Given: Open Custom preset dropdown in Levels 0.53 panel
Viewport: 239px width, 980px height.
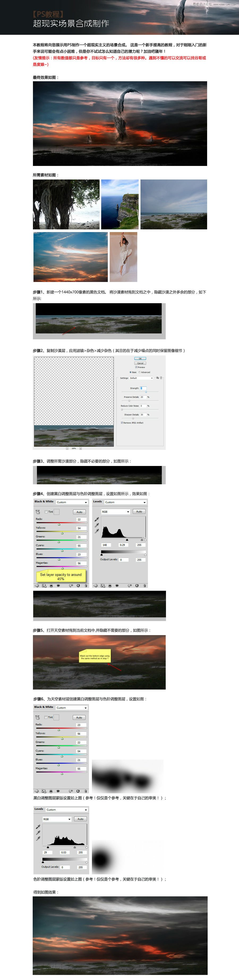Looking at the screenshot, I should [67, 810].
